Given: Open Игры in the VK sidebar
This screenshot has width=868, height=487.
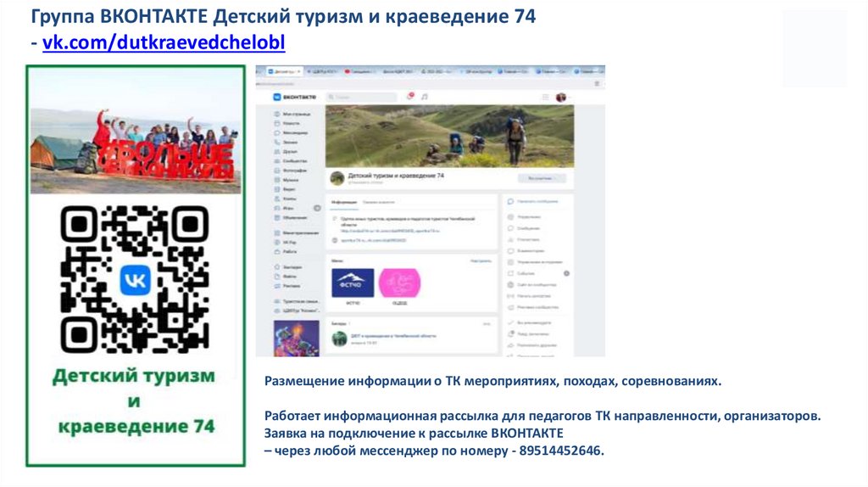Looking at the screenshot, I should (x=285, y=209).
